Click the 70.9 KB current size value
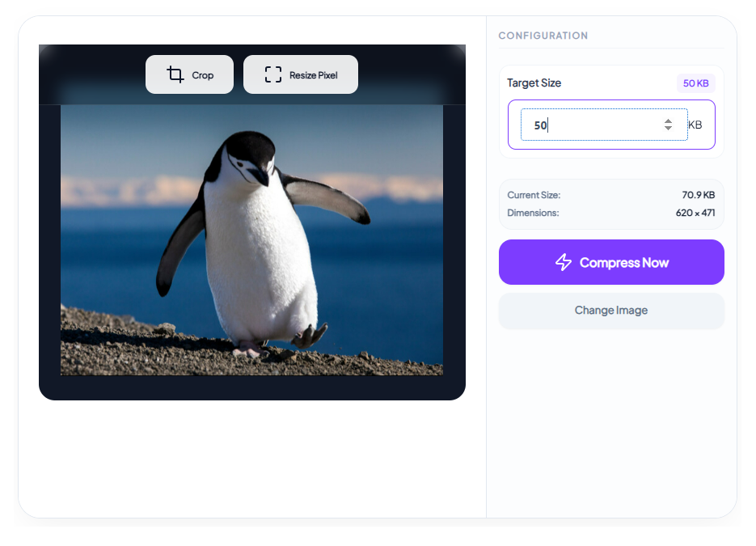This screenshot has width=756, height=546. coord(698,195)
